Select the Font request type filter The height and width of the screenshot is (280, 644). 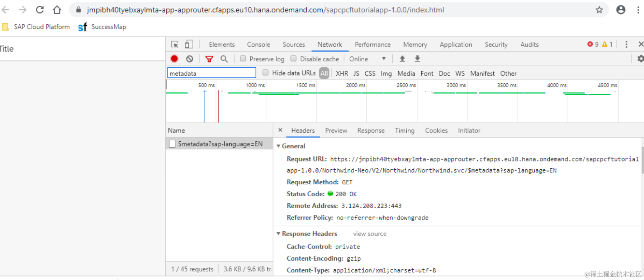pyautogui.click(x=427, y=73)
